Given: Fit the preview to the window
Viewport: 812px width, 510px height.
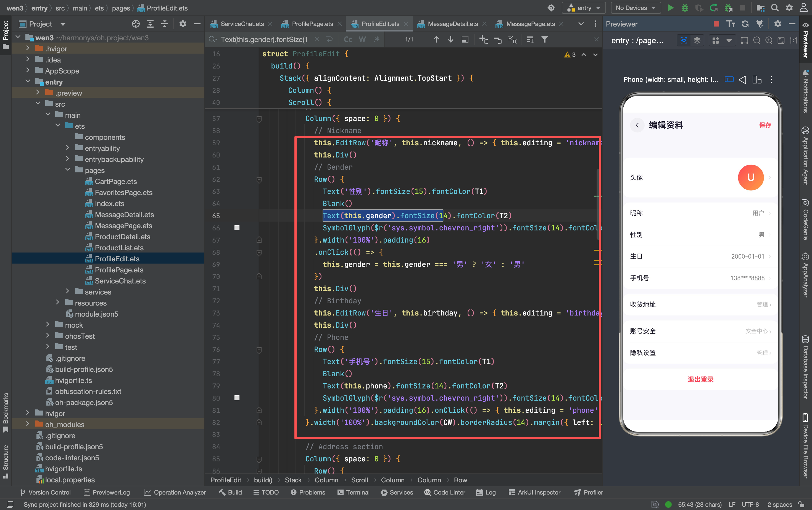Looking at the screenshot, I should [781, 41].
